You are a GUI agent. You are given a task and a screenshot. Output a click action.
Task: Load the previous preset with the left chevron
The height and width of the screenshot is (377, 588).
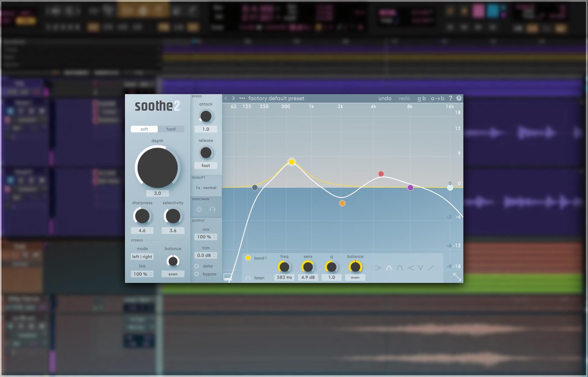[x=226, y=98]
